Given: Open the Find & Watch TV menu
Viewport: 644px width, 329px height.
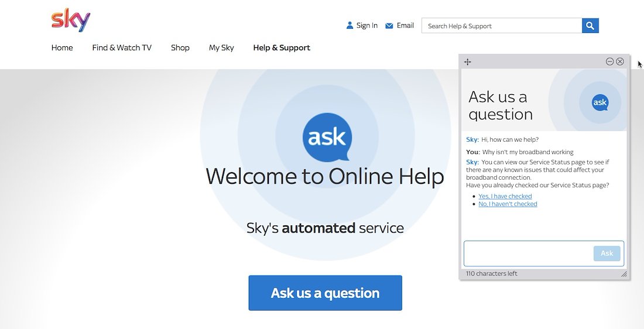Looking at the screenshot, I should pyautogui.click(x=122, y=47).
